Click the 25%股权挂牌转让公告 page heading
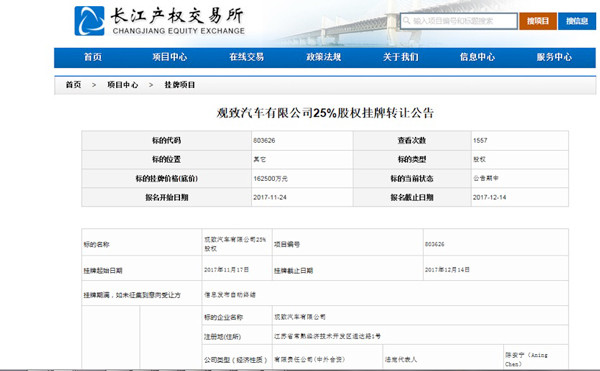 click(x=325, y=113)
